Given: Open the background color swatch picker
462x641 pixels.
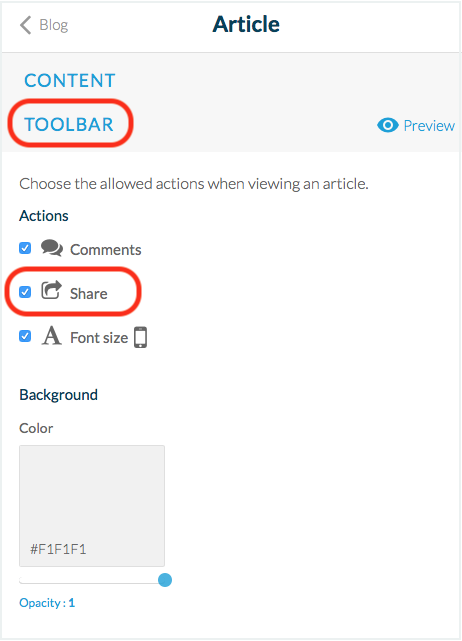Looking at the screenshot, I should pyautogui.click(x=92, y=506).
